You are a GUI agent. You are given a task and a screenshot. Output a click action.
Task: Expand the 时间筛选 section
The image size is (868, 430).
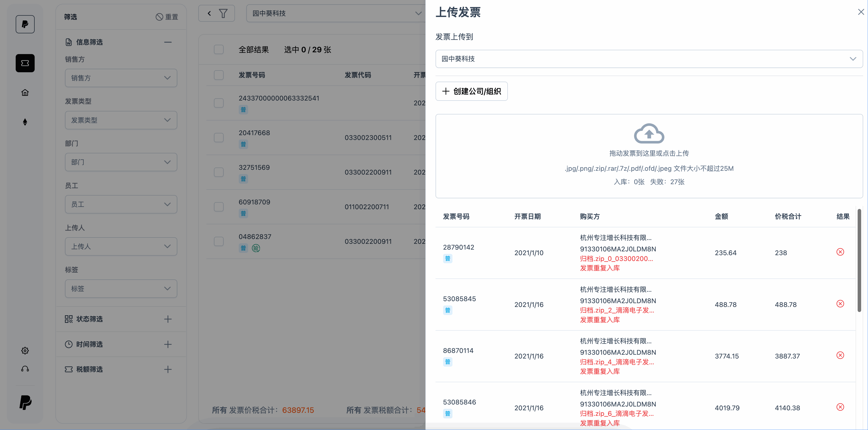point(168,344)
